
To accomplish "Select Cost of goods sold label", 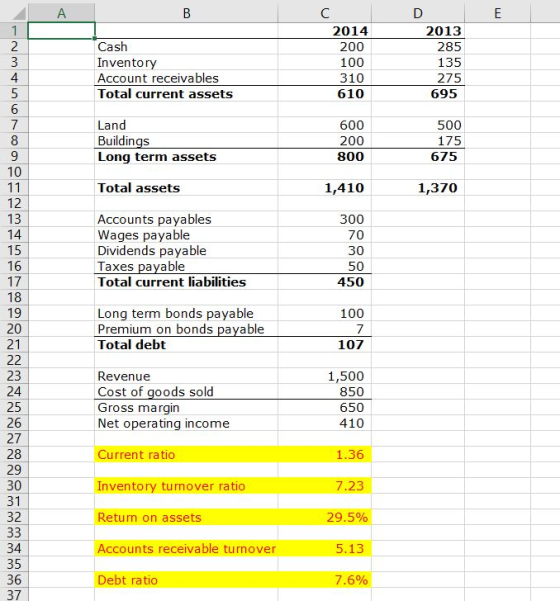I will coord(186,392).
